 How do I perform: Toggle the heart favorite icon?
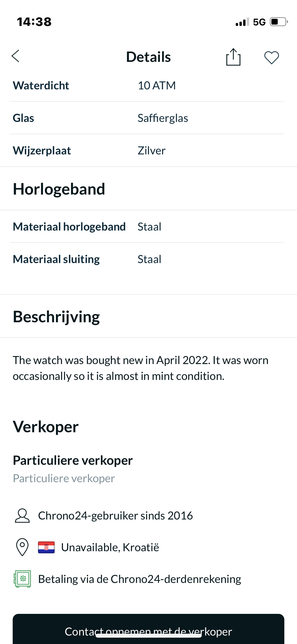[272, 57]
